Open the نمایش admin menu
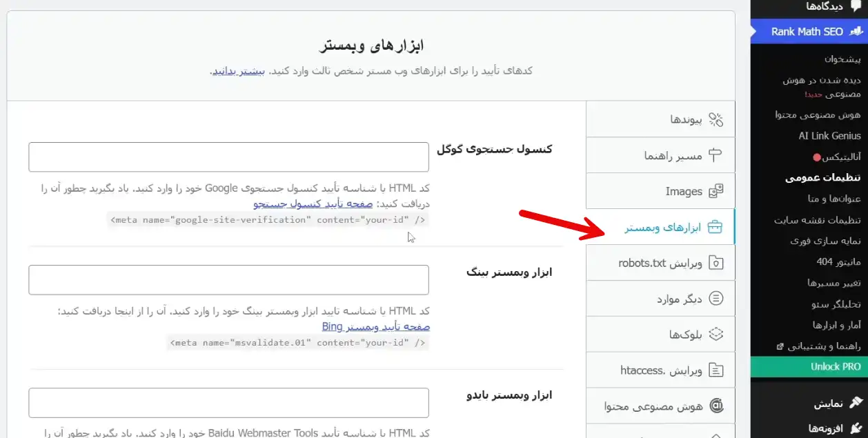The height and width of the screenshot is (438, 868). [809, 402]
